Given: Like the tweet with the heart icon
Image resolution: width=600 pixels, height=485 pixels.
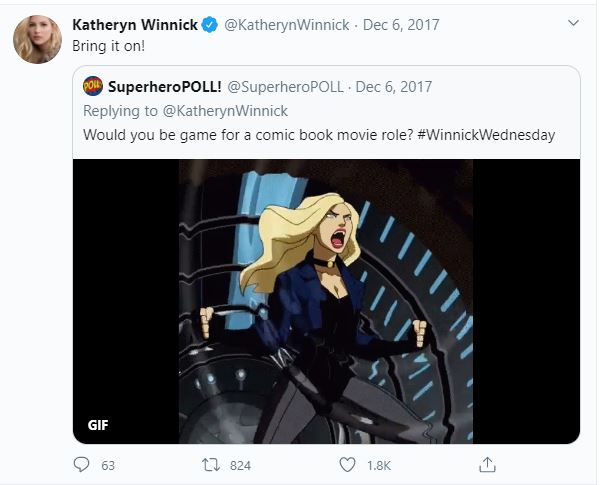Looking at the screenshot, I should tap(348, 465).
